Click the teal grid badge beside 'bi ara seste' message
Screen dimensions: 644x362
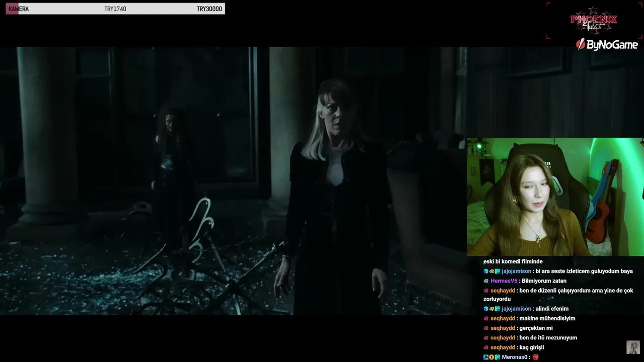point(497,271)
